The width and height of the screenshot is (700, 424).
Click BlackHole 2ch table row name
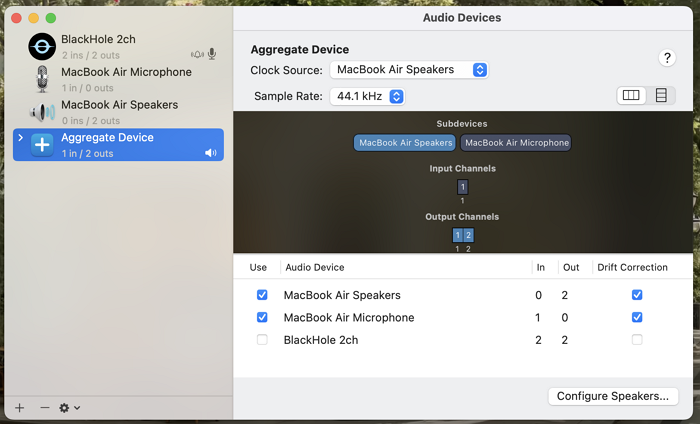[x=321, y=340]
